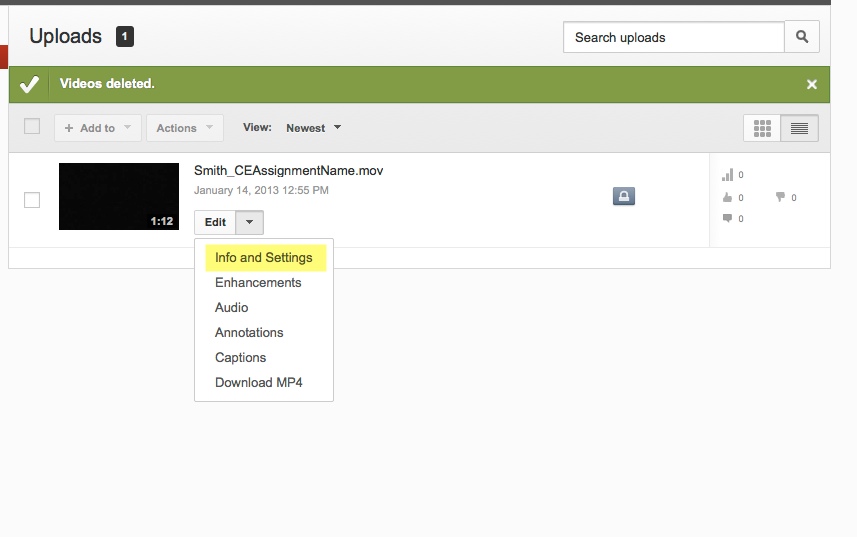Select Info and Settings menu item
The width and height of the screenshot is (857, 537).
264,258
